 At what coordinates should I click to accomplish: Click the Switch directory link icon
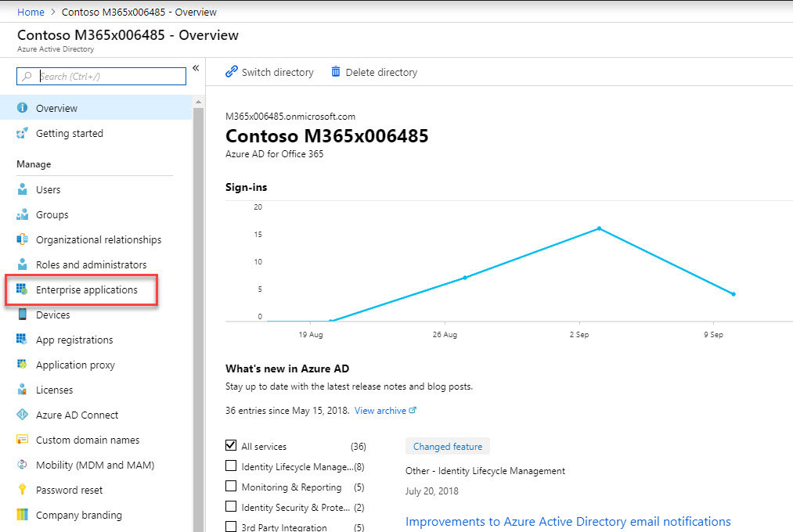coord(232,72)
